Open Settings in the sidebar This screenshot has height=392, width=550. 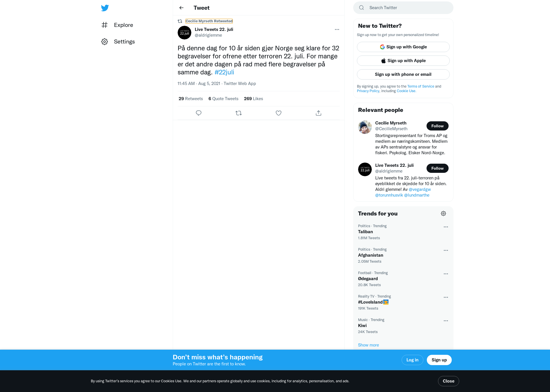118,41
